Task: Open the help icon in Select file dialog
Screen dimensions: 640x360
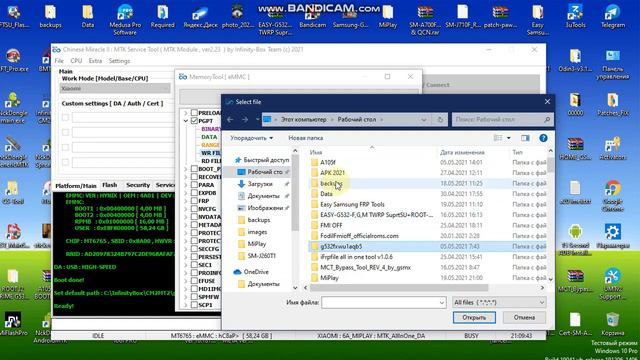Action: click(543, 138)
